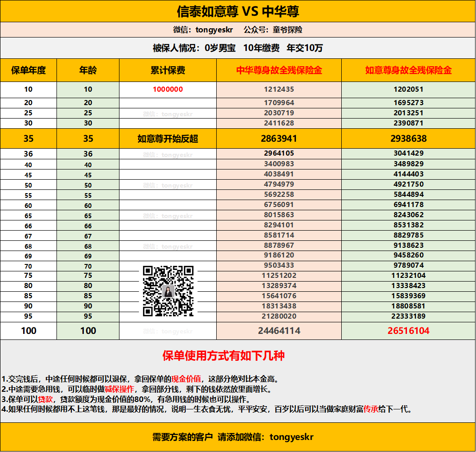Click the 如意尊开始反超 cell

pyautogui.click(x=168, y=139)
